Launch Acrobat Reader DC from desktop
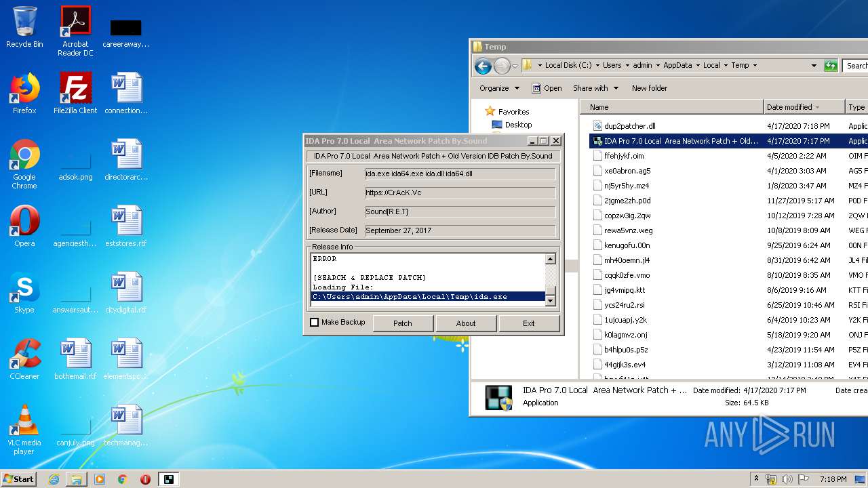 75,31
